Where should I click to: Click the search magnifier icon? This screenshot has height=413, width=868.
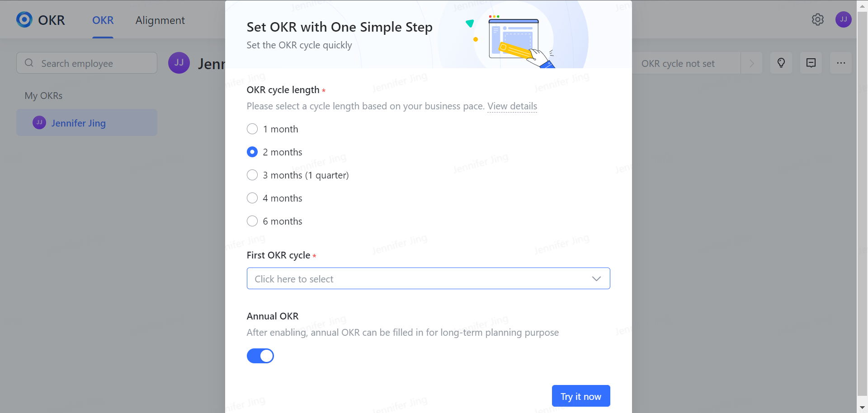pyautogui.click(x=29, y=63)
